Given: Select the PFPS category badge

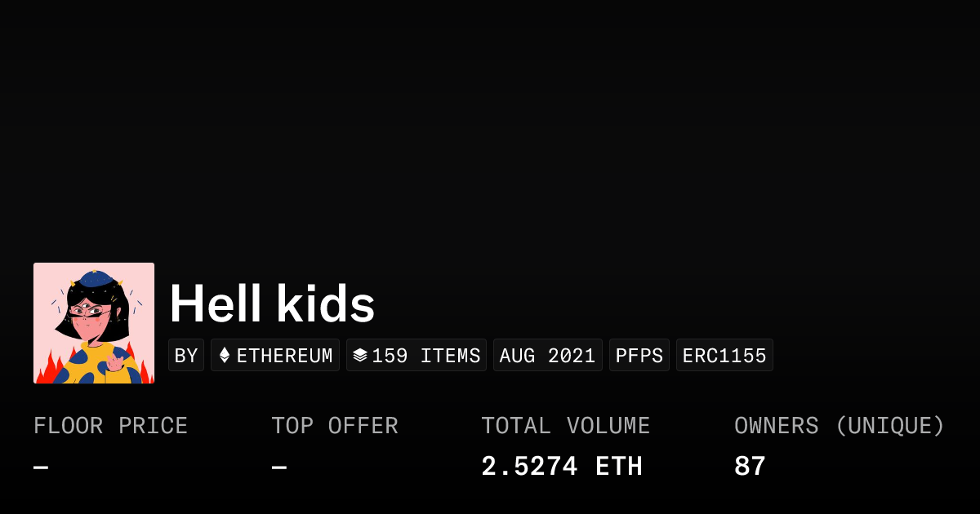Looking at the screenshot, I should pos(639,356).
